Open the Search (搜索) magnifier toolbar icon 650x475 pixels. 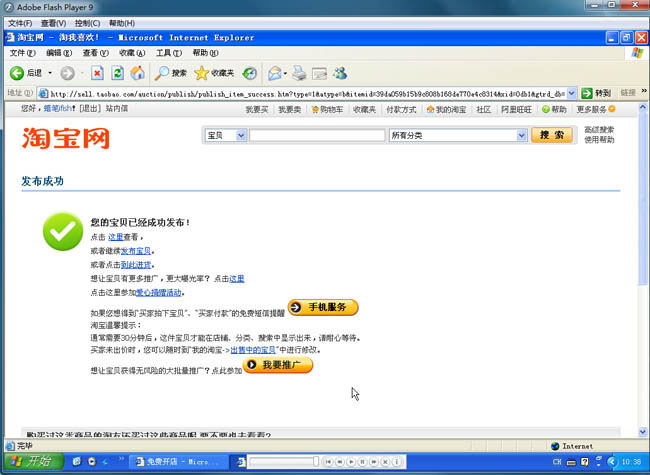click(x=162, y=73)
